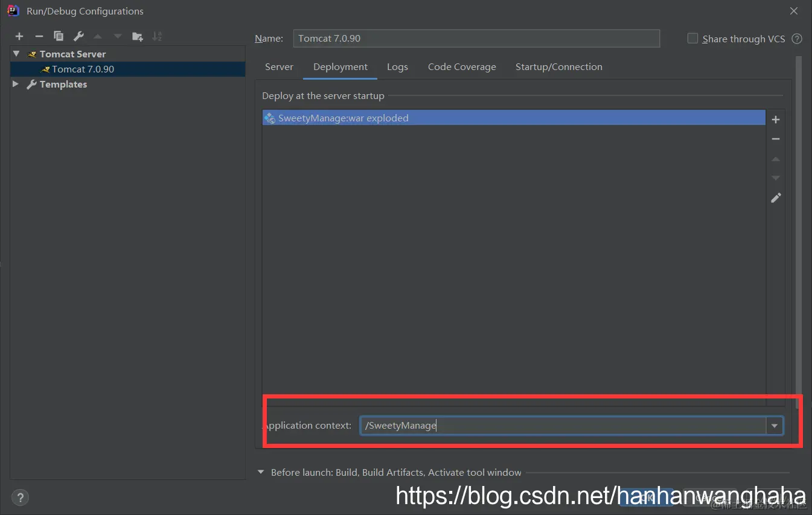Open the Logs tab

pos(397,67)
